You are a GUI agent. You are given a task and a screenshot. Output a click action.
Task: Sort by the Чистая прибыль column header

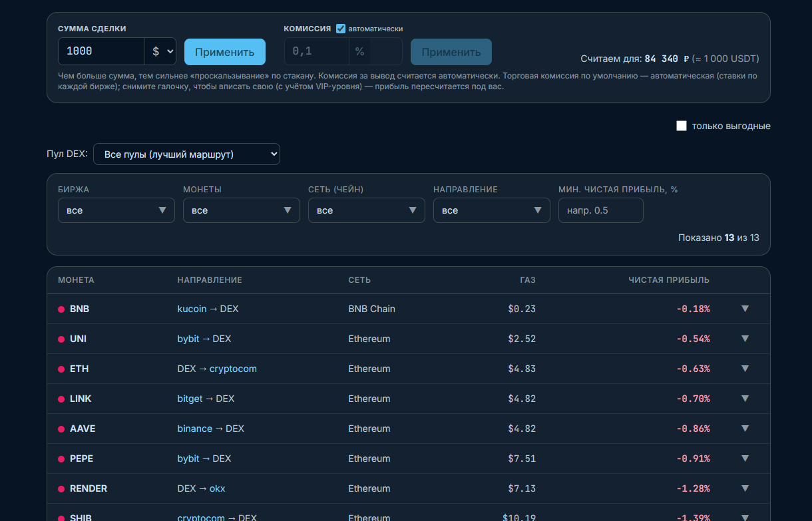point(669,280)
